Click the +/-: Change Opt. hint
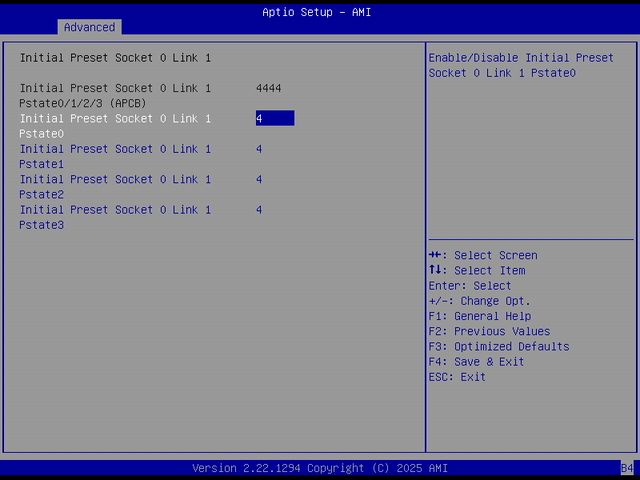 click(x=480, y=301)
